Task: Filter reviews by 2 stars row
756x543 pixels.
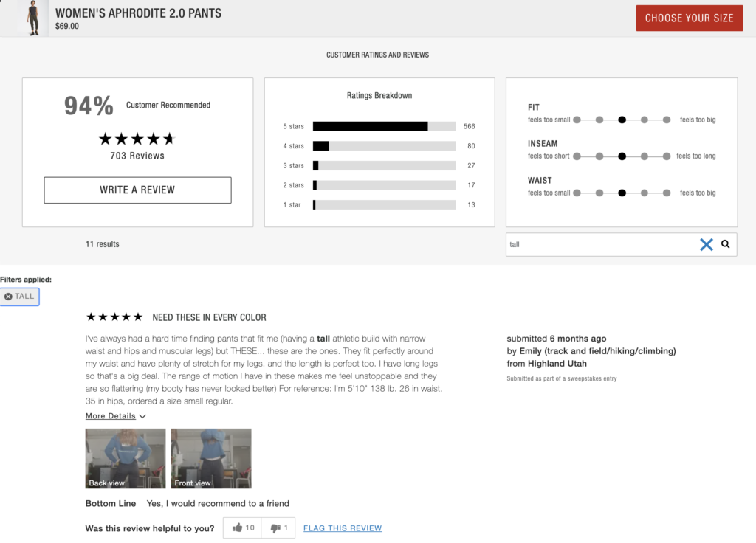Action: (384, 185)
